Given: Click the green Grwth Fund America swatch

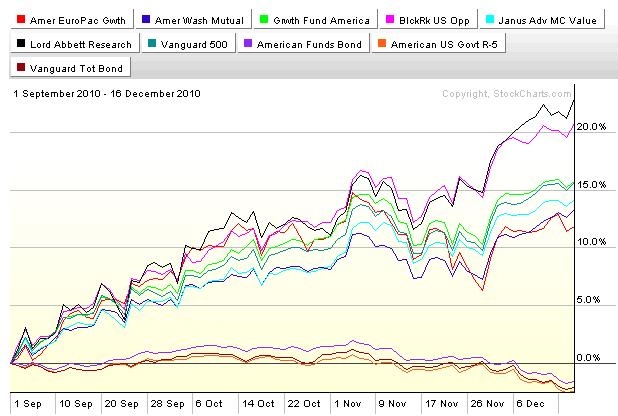Looking at the screenshot, I should pyautogui.click(x=264, y=19).
